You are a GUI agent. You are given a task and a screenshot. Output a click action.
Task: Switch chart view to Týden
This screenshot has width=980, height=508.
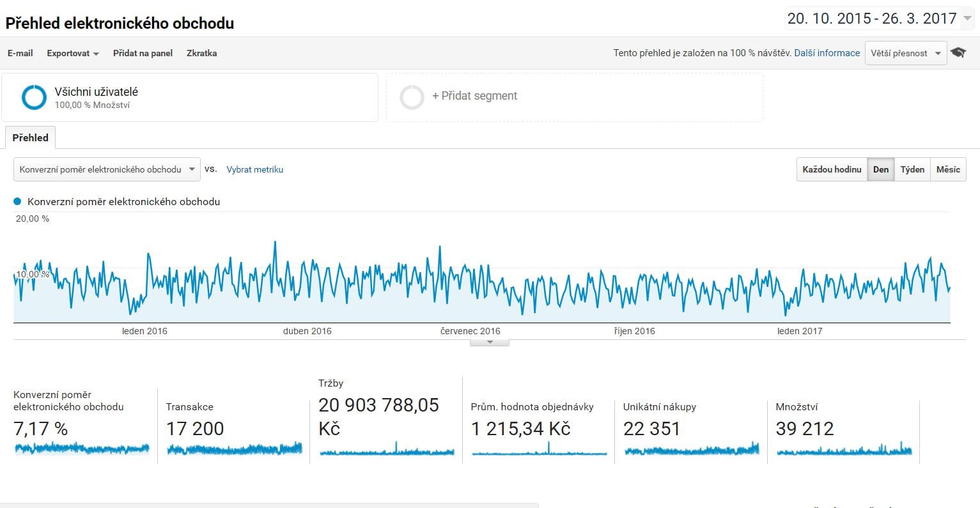pyautogui.click(x=912, y=169)
